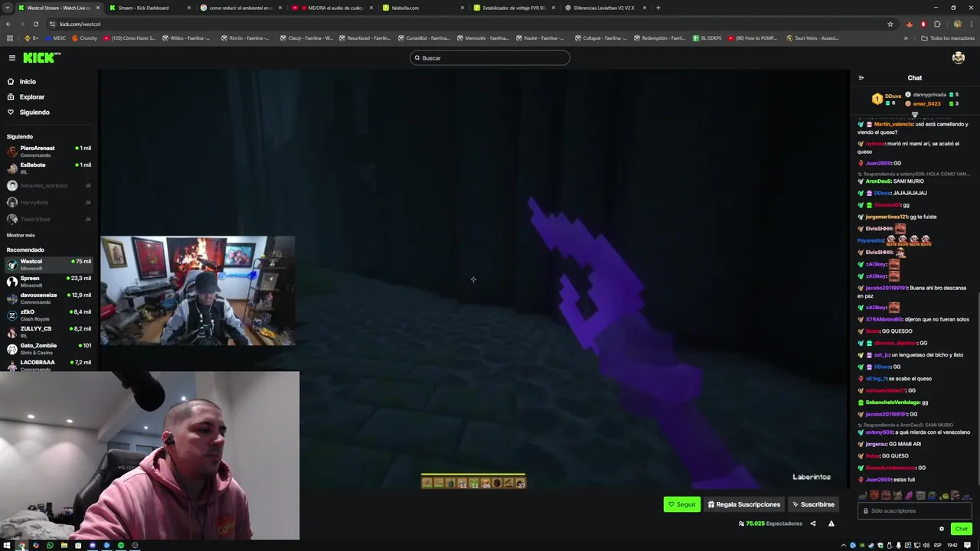Close the Stream - Kick Dashboard tab
The width and height of the screenshot is (980, 551).
pos(189,8)
